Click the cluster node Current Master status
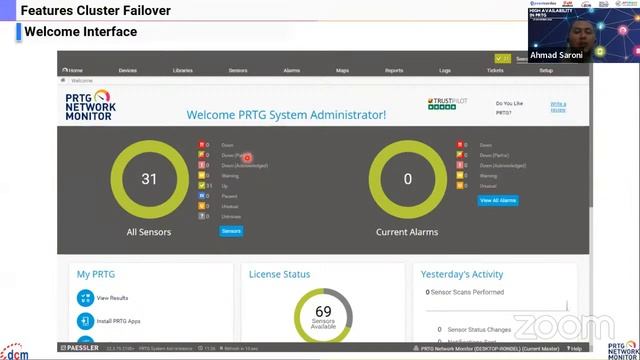The width and height of the screenshot is (640, 360). tap(487, 349)
